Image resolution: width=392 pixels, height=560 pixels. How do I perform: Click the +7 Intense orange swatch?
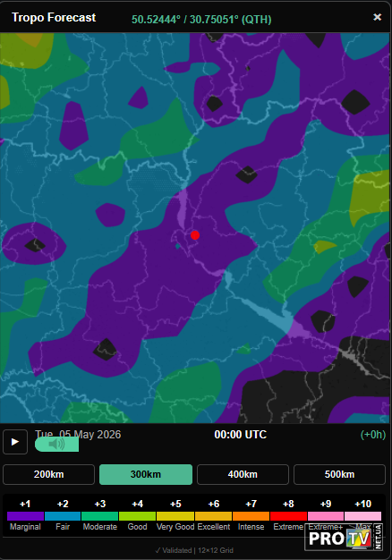tap(251, 516)
